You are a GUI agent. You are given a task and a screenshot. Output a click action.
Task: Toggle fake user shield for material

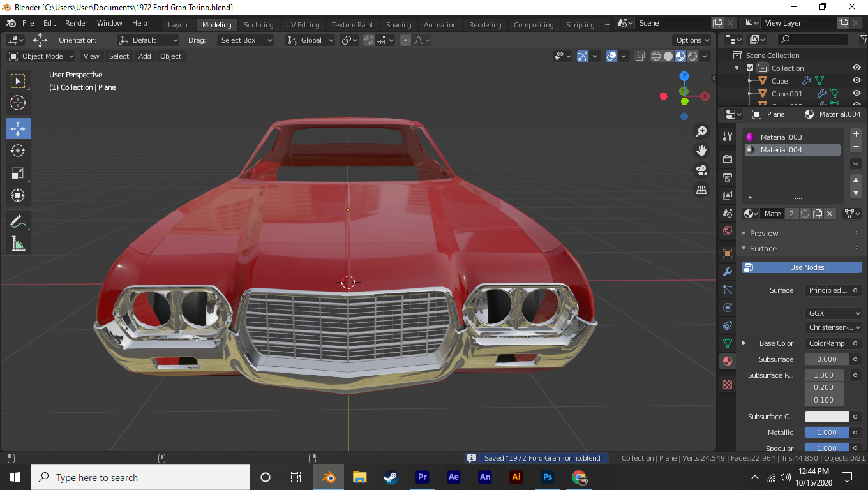tap(805, 214)
